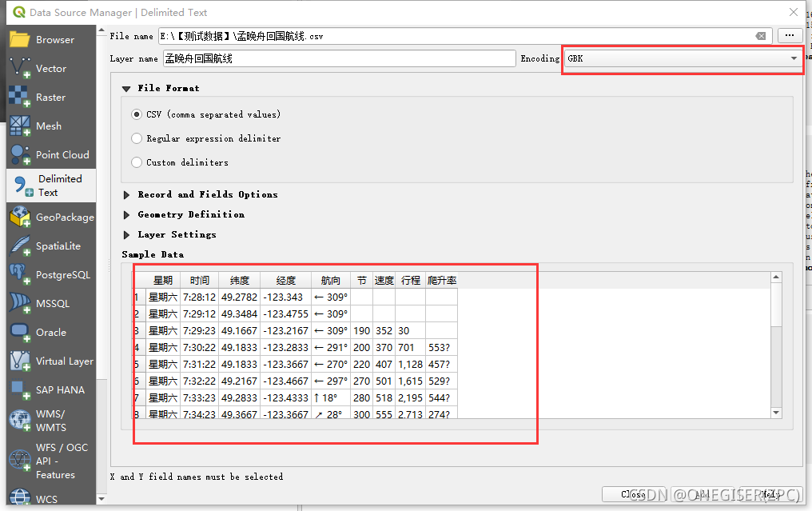Select cell 49.3484 in sample data
The width and height of the screenshot is (812, 511).
(x=239, y=314)
